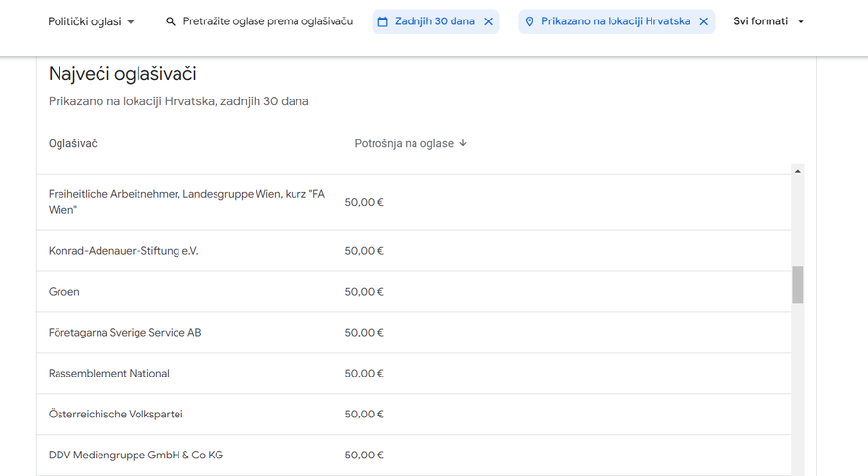Click the advertiser list scrollbar thumb

[797, 285]
